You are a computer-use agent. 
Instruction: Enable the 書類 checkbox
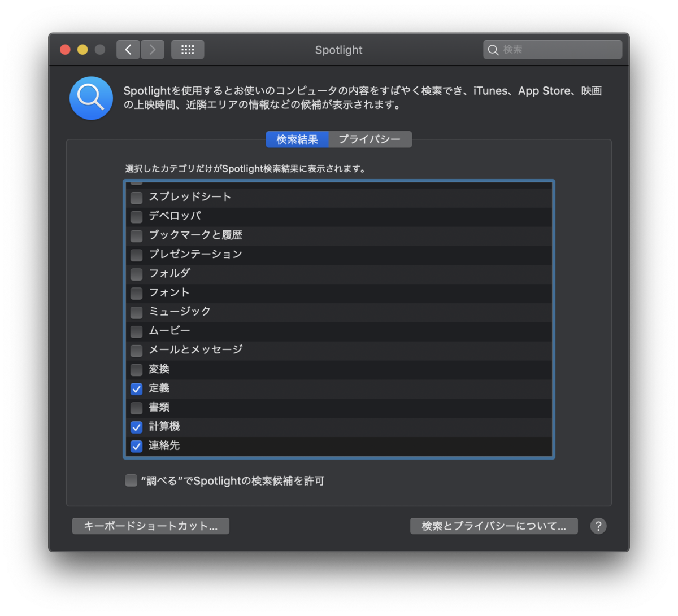tap(136, 408)
